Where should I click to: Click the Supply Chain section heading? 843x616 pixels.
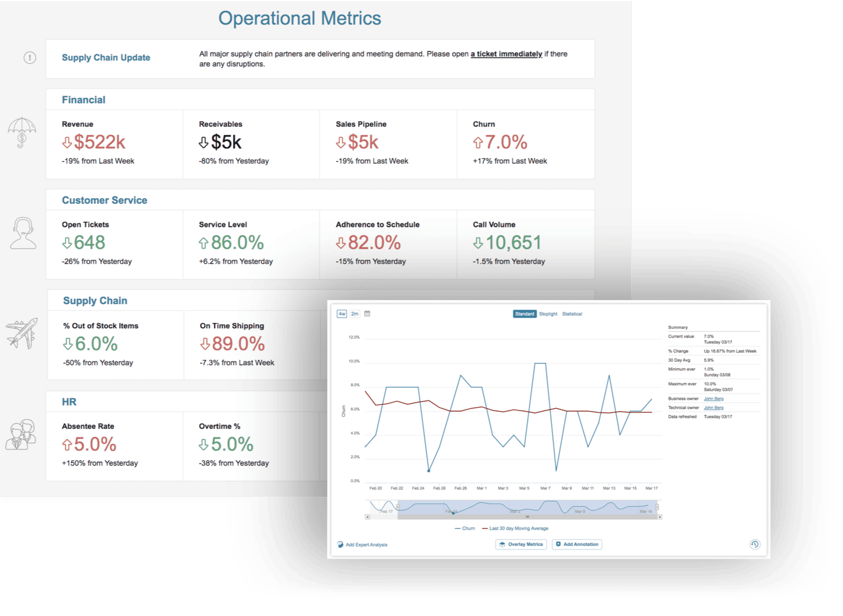click(x=95, y=300)
